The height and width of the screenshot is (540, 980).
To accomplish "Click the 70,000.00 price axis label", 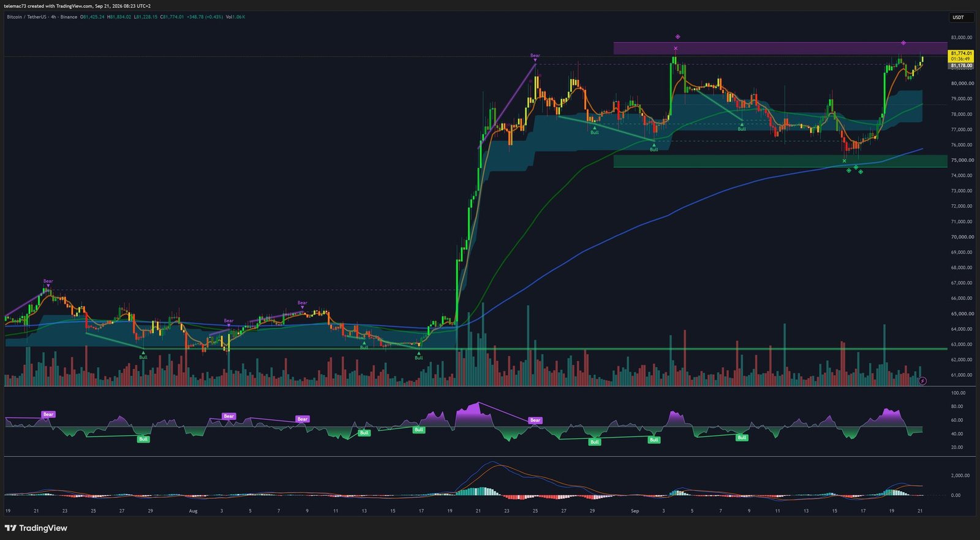I will 962,237.
